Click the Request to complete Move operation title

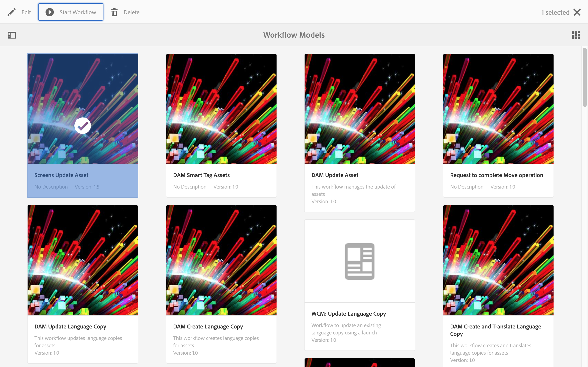click(x=496, y=175)
